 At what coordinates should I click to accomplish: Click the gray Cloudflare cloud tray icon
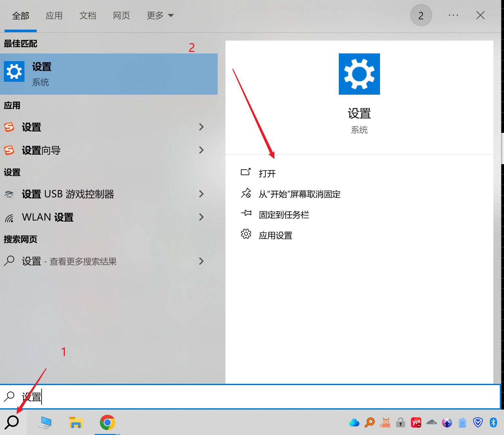pos(432,422)
